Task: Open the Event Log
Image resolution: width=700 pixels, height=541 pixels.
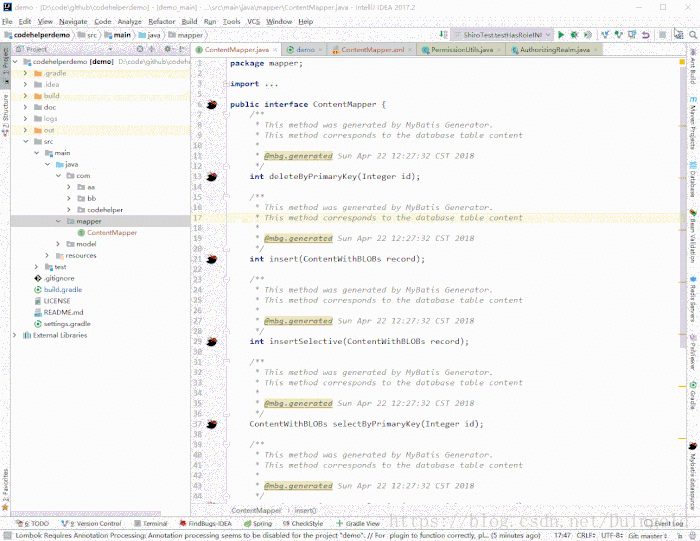Action: [664, 523]
